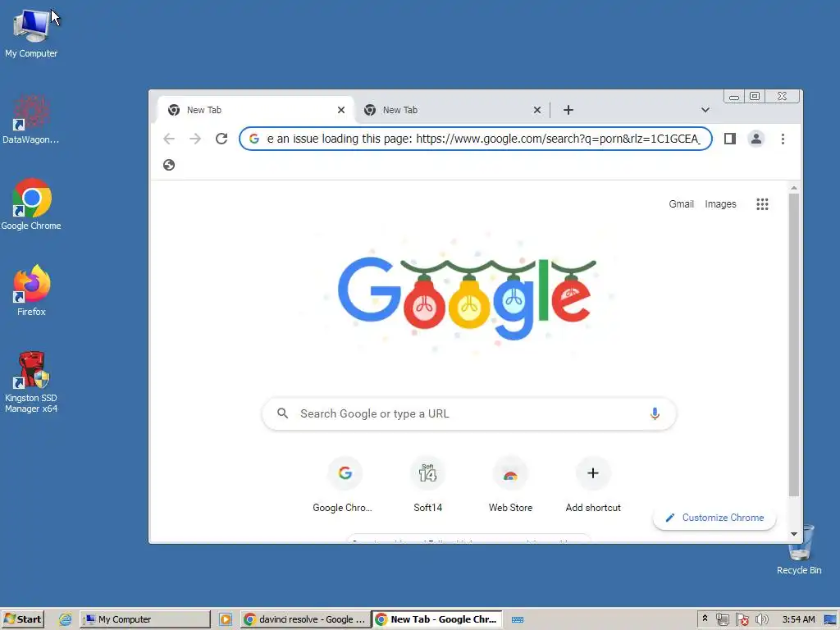
Task: Open the Recycle Bin
Action: 799,550
